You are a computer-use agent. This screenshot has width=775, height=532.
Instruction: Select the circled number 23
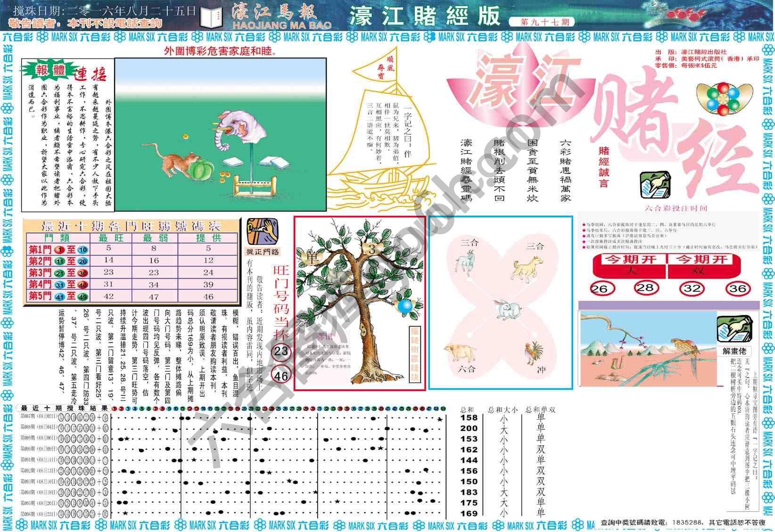(x=281, y=352)
